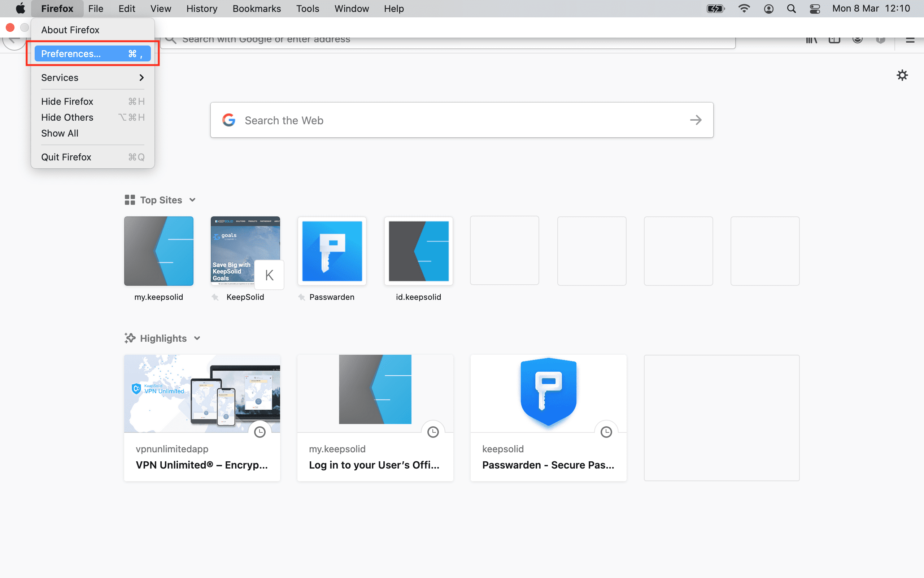Click the Wi-Fi status icon

click(x=744, y=8)
